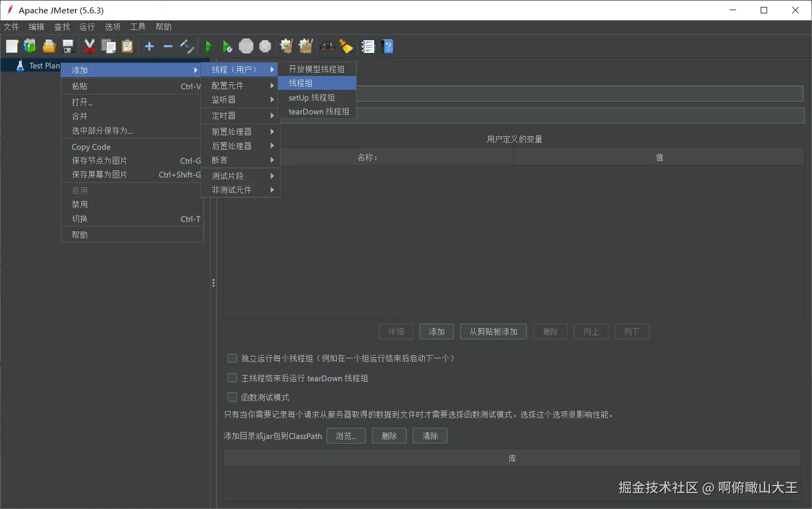Click the Expand all plus icon
This screenshot has height=509, width=812.
(150, 47)
